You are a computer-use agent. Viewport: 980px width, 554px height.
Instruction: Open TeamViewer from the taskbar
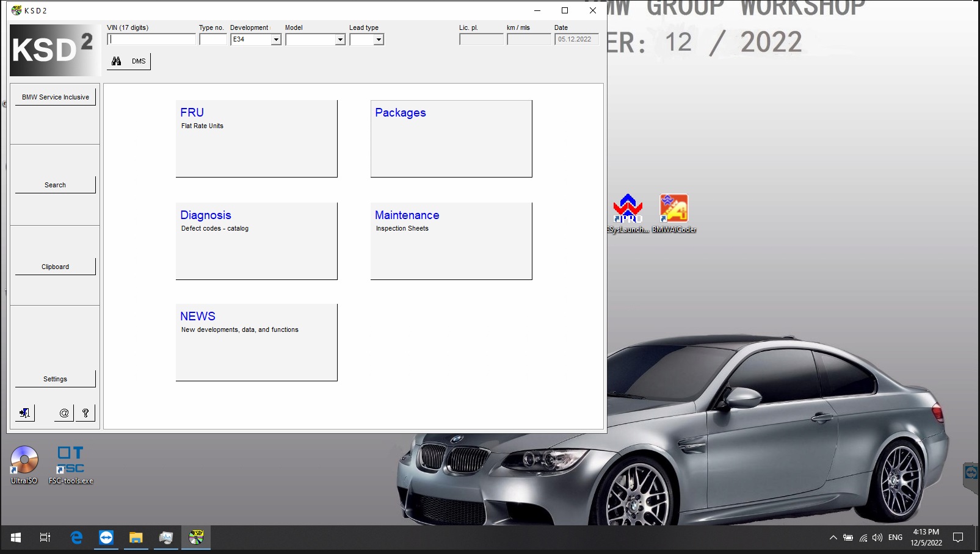[106, 538]
